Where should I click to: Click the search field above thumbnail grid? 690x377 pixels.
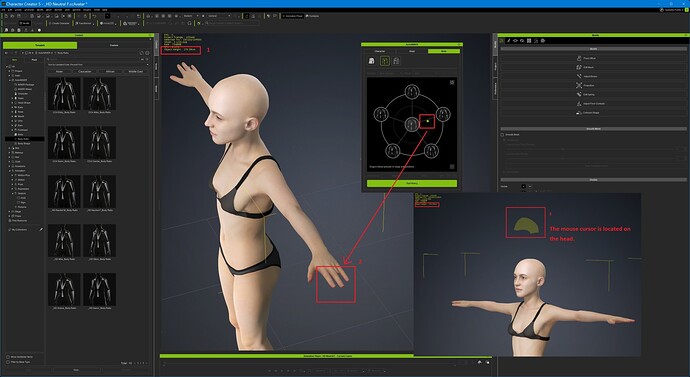click(x=92, y=59)
